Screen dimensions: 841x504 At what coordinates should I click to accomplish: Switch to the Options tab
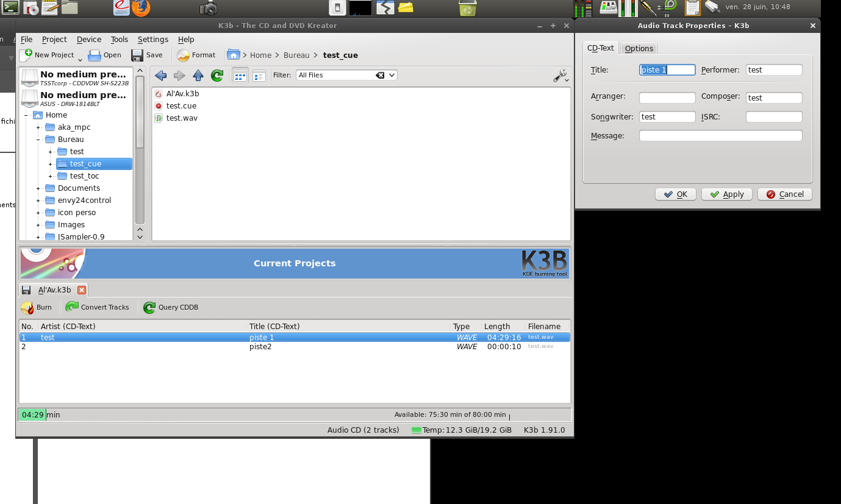(639, 49)
